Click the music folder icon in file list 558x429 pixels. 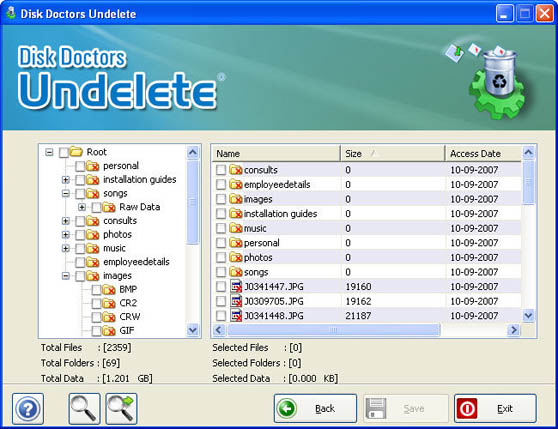click(236, 228)
